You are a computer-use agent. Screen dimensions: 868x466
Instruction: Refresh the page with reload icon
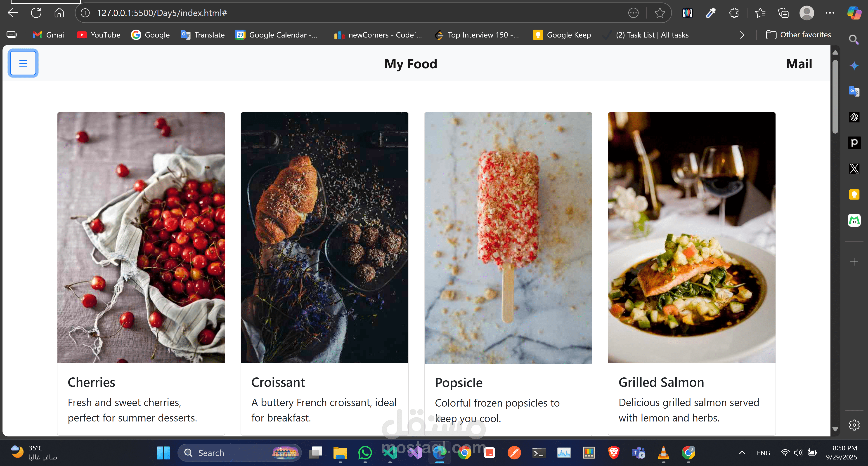36,13
